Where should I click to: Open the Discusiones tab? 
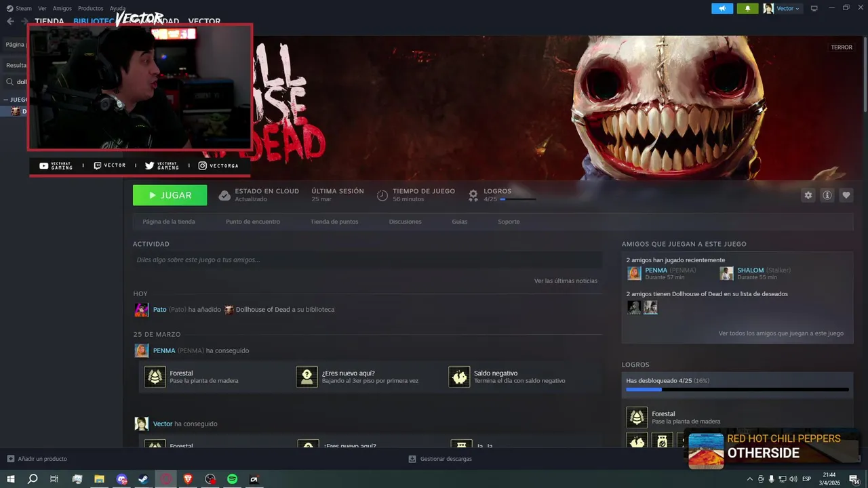[406, 222]
